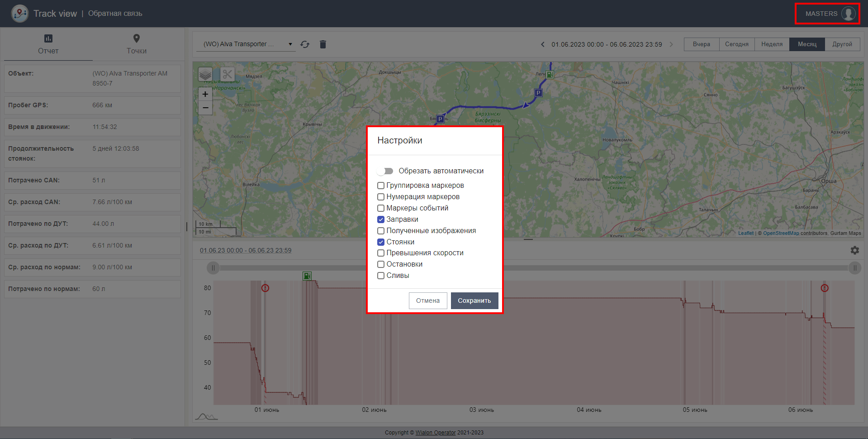Go to previous date range arrow
This screenshot has height=439, width=868.
coord(543,44)
